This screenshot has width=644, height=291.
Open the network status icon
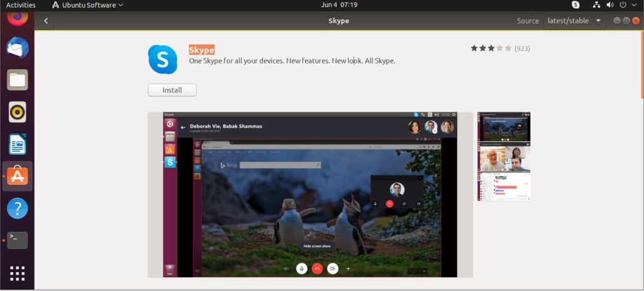coord(597,5)
